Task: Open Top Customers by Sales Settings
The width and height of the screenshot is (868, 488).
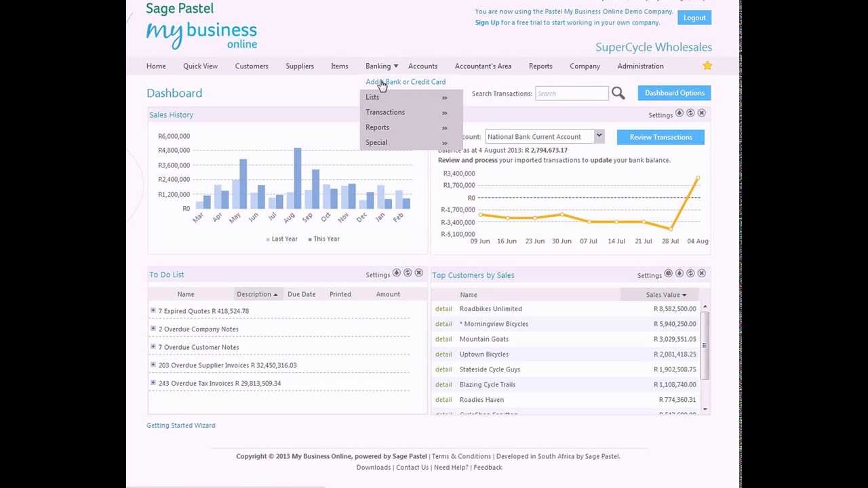Action: click(650, 275)
